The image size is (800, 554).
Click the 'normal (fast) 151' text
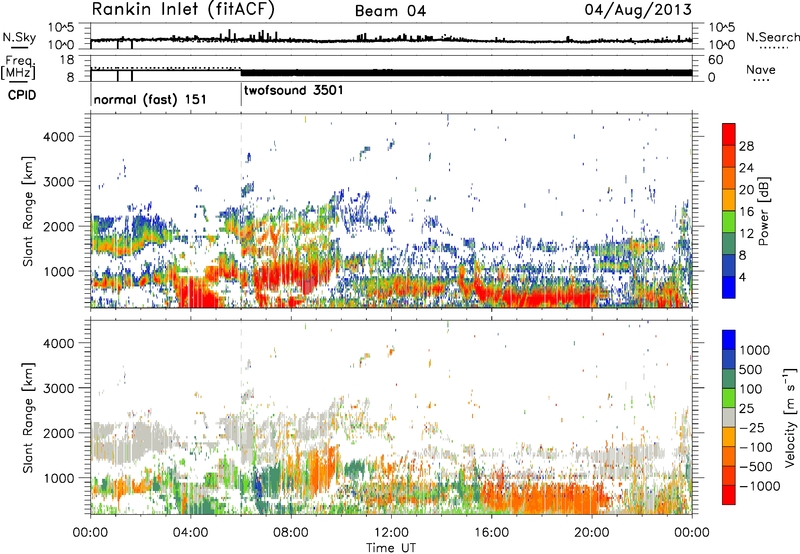[150, 99]
